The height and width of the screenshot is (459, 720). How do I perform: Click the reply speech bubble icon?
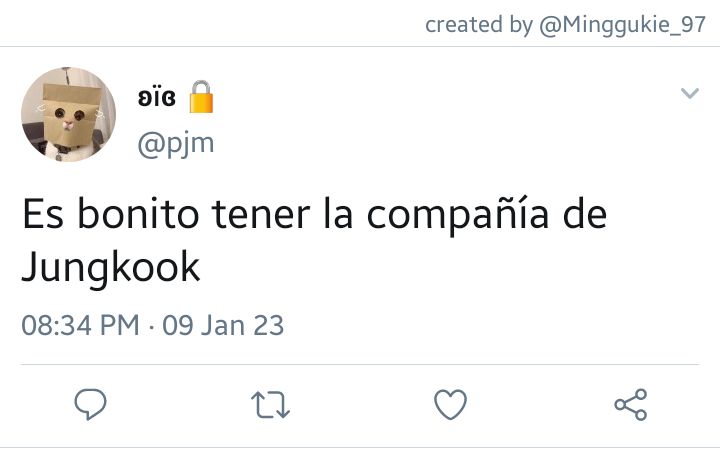tap(90, 404)
